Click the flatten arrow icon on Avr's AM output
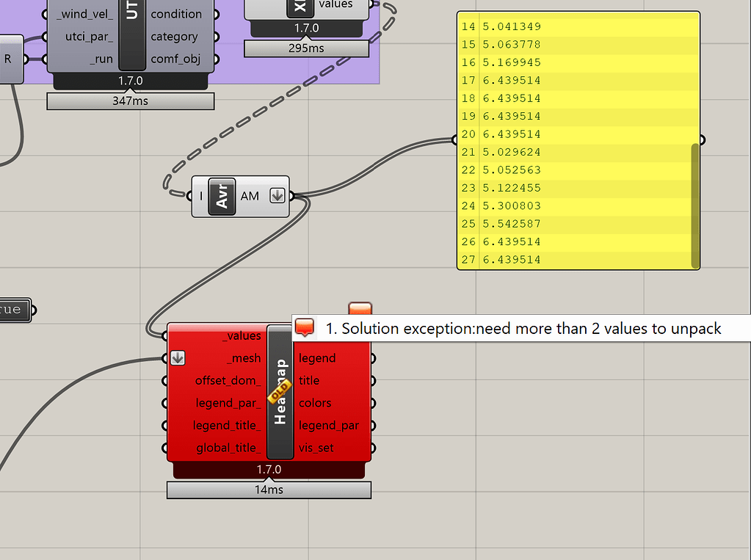 tap(277, 196)
